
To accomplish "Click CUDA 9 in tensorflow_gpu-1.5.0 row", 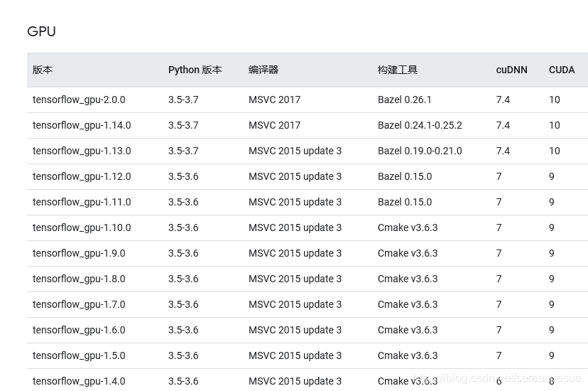I will [551, 355].
